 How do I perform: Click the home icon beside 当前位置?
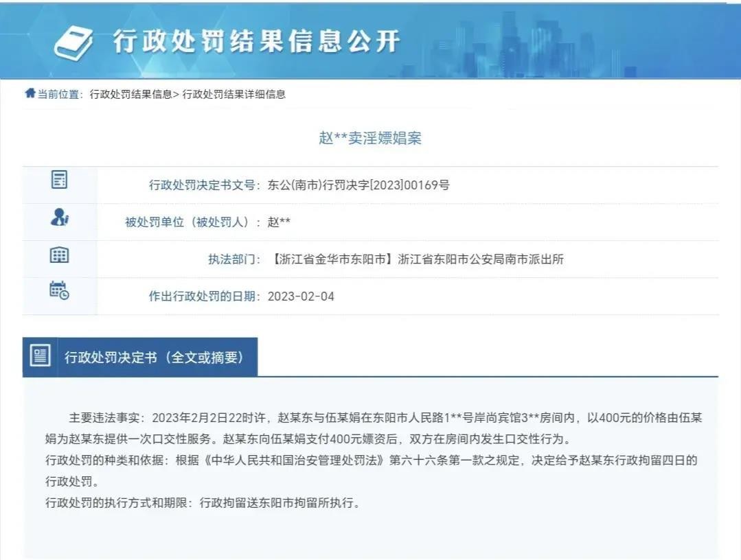tap(30, 94)
